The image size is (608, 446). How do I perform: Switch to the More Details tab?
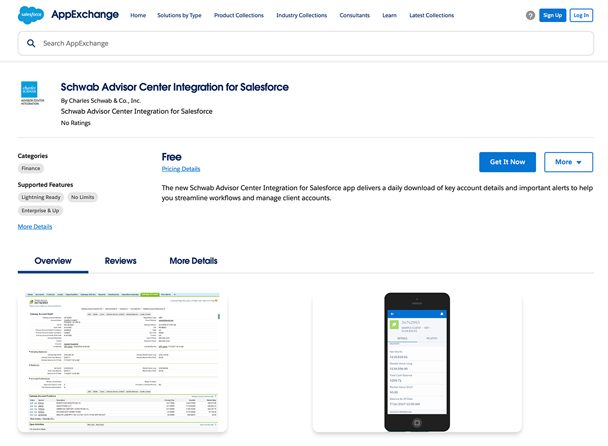pos(193,261)
